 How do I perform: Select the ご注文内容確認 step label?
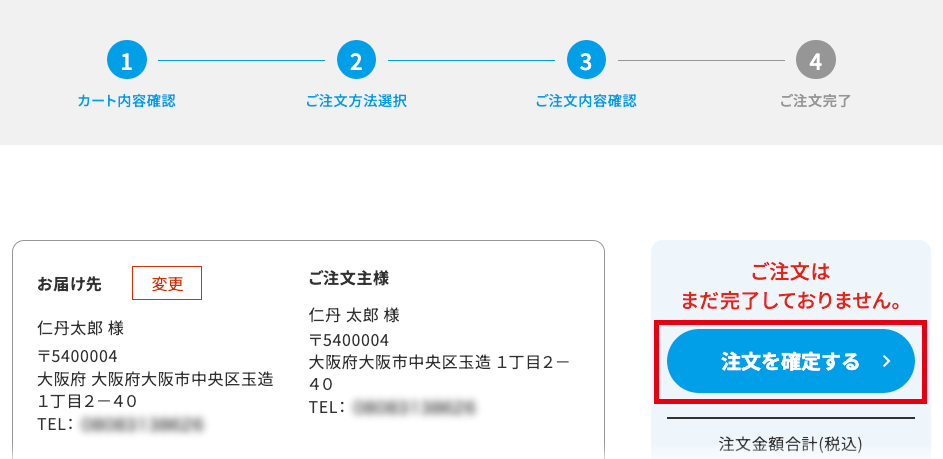(586, 101)
